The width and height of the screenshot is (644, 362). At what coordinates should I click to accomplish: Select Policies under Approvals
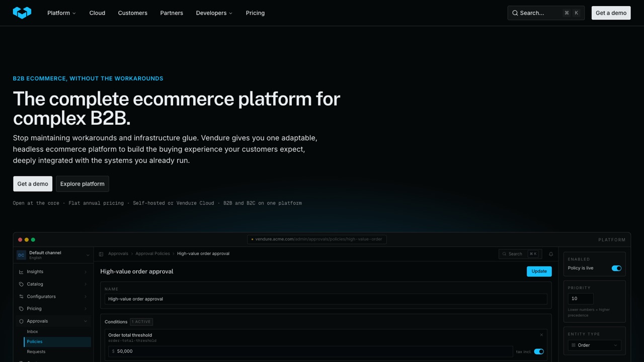[57, 342]
